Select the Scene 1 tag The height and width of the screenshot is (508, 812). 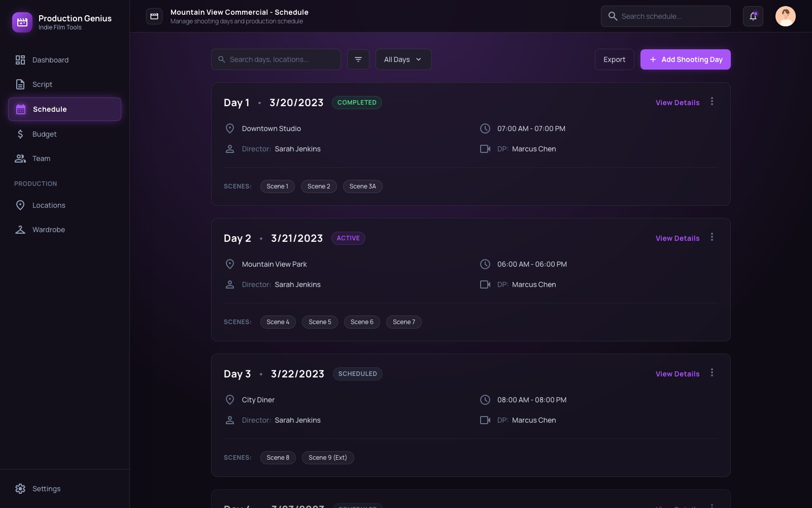pyautogui.click(x=278, y=186)
